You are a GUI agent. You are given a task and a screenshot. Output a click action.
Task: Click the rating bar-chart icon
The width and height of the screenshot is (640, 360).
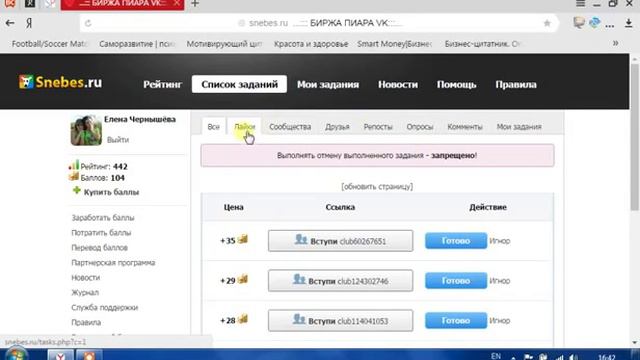pyautogui.click(x=74, y=165)
